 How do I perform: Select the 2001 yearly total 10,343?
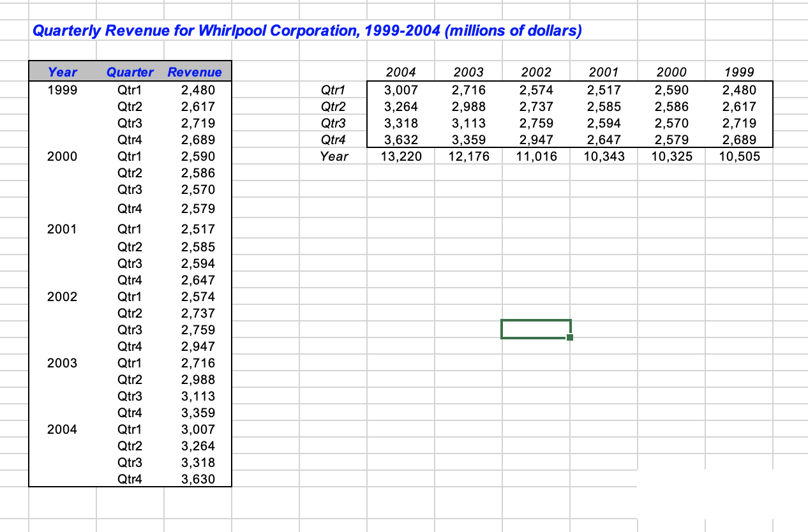[604, 156]
